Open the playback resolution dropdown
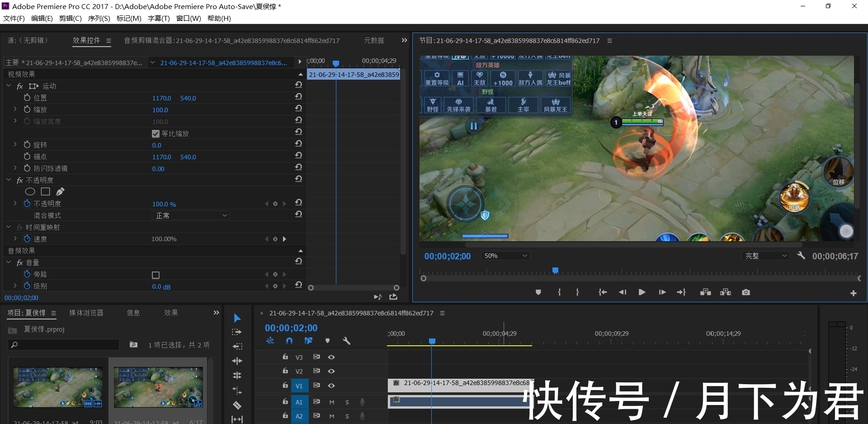Screen dimensions: 868x424 [x=765, y=256]
